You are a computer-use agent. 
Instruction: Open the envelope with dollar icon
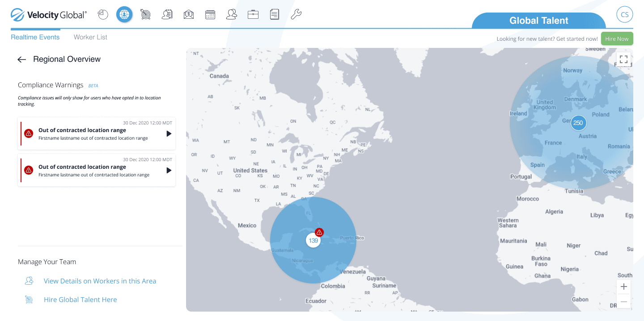coord(188,14)
